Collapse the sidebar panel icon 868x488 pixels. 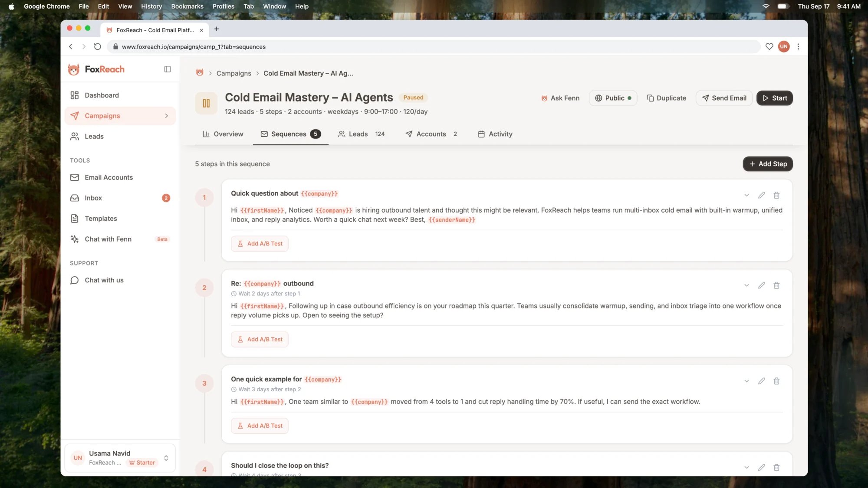click(168, 69)
